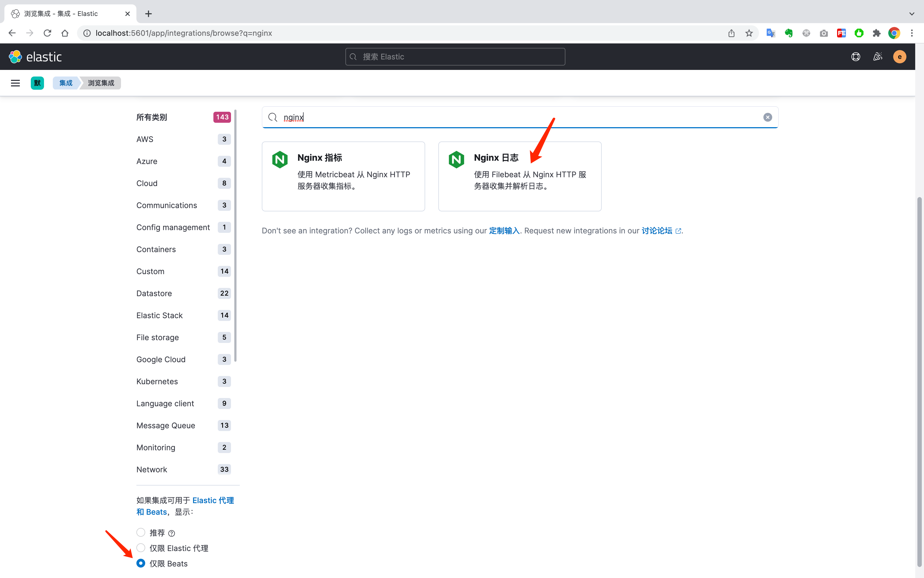Filter by Language client category
Viewport: 924px width, 578px height.
point(184,404)
